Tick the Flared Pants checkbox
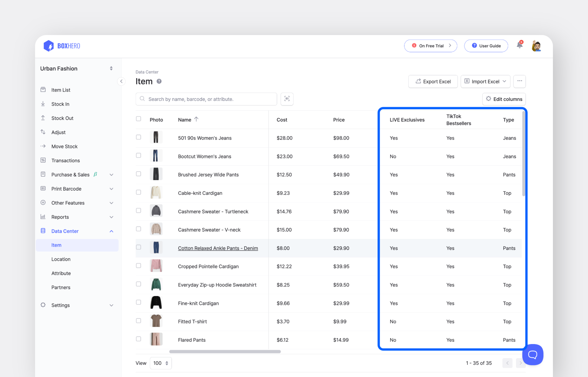Screen dimensions: 588x377 pos(139,339)
